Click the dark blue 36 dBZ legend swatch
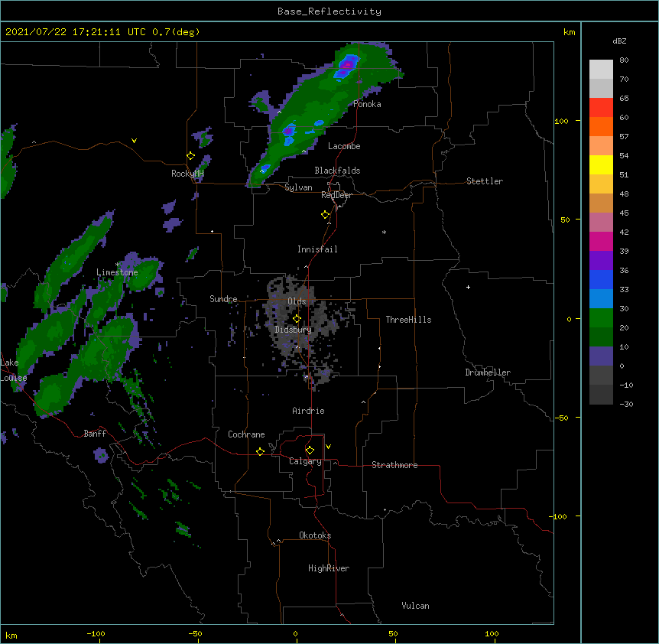Image resolution: width=659 pixels, height=644 pixels. [601, 279]
